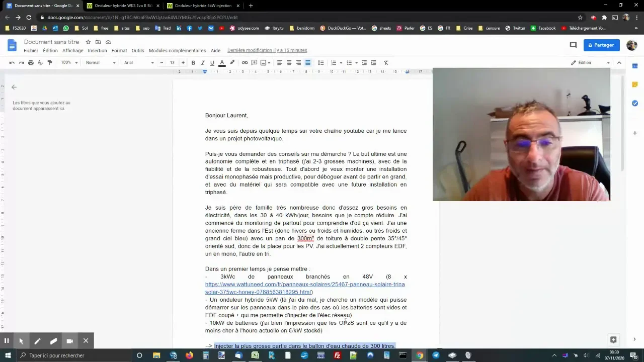This screenshot has width=644, height=362.
Task: Click the font size value field
Action: click(x=172, y=63)
